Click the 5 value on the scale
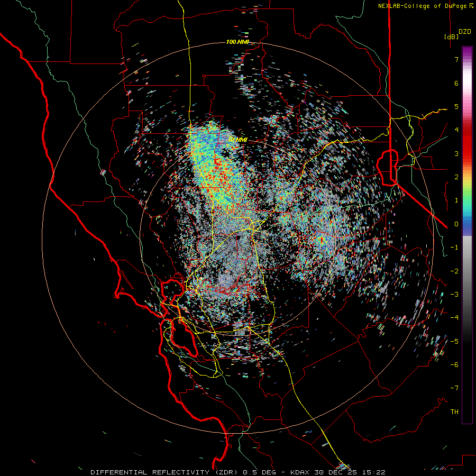 coord(456,106)
